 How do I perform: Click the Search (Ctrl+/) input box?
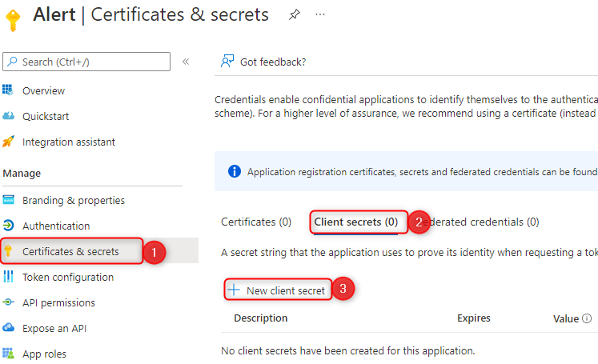point(86,62)
